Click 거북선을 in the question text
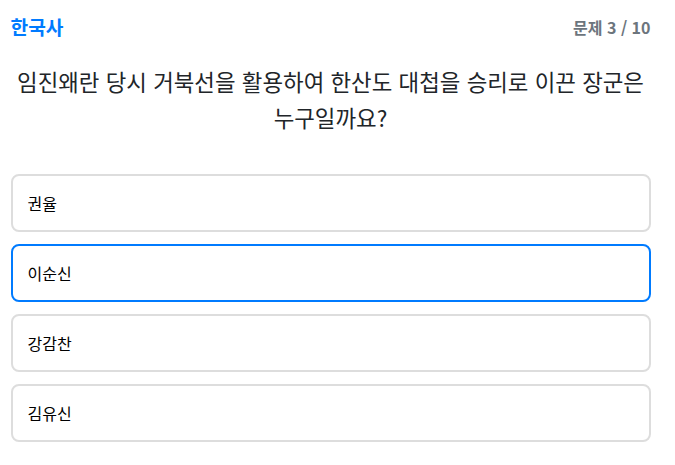675x465 pixels. point(193,83)
